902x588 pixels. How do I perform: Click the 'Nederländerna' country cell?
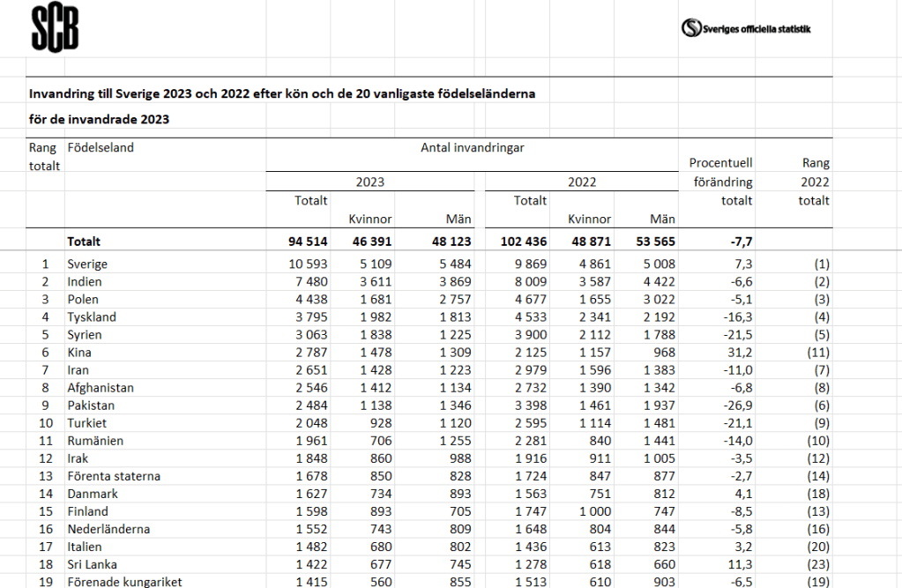pyautogui.click(x=108, y=529)
